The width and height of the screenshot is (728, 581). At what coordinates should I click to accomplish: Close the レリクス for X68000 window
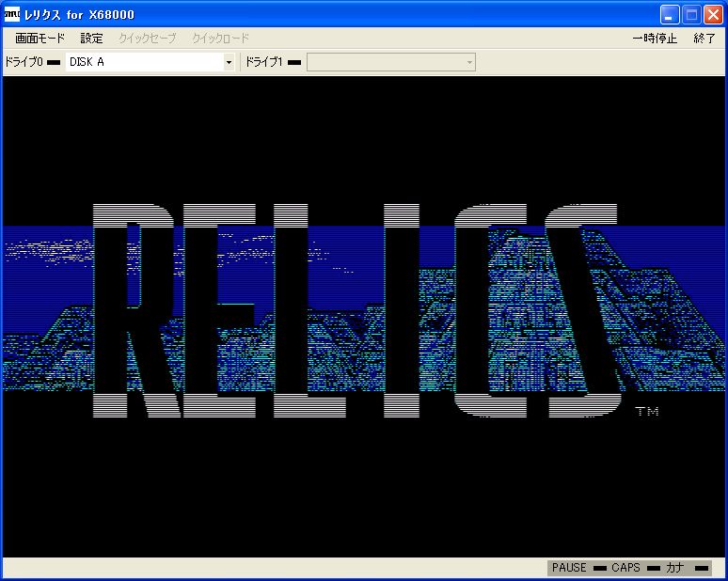point(713,15)
